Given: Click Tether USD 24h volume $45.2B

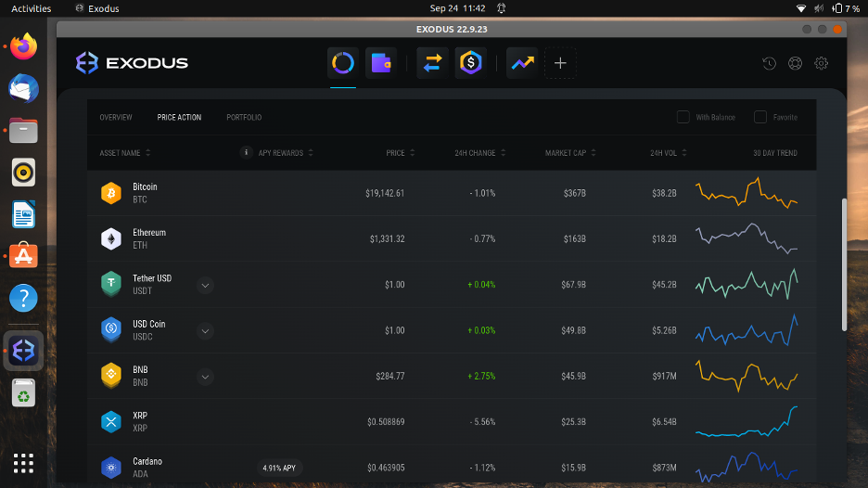Looking at the screenshot, I should (x=664, y=285).
